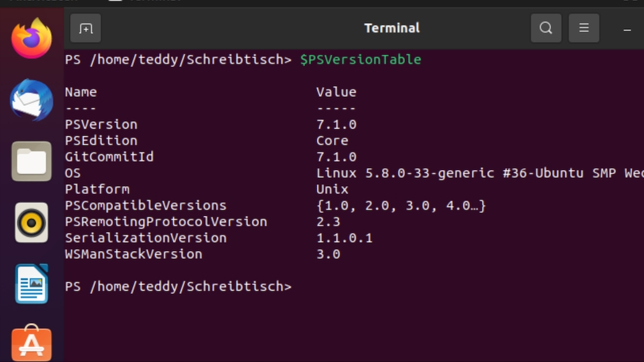Click the $PSVersionTable command text
The image size is (644, 362).
point(360,60)
